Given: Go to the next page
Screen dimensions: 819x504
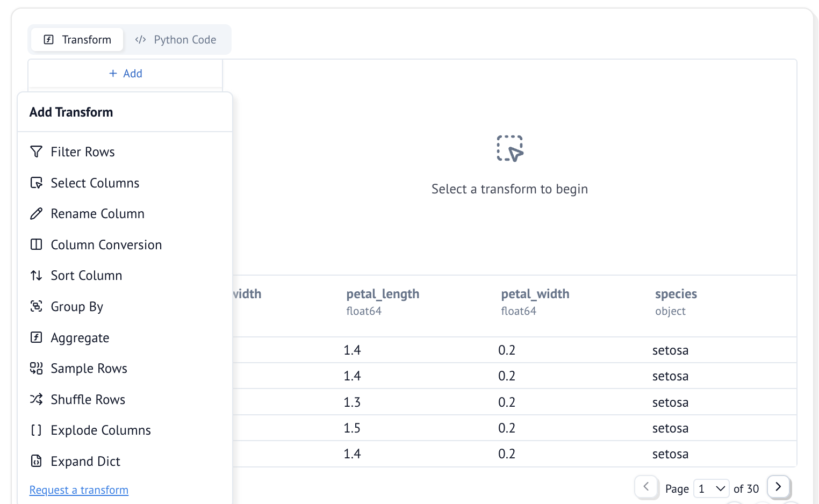Looking at the screenshot, I should tap(778, 487).
